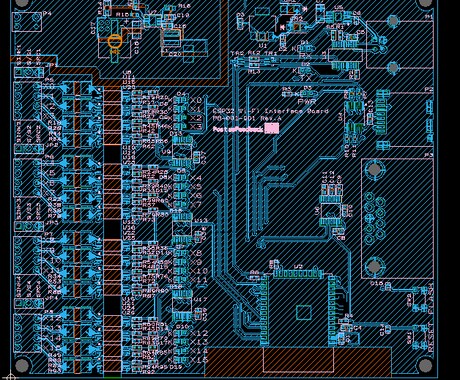
Task: Select the P1 connector designator
Action: (429, 16)
